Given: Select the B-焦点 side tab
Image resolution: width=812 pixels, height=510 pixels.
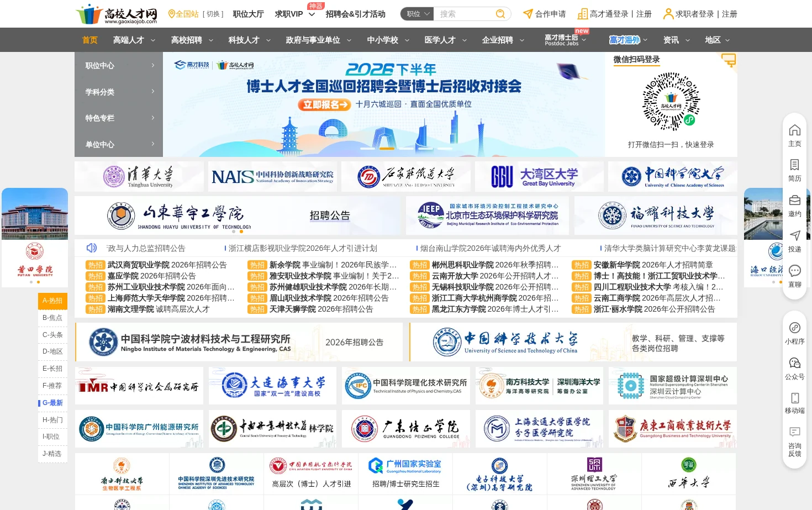Looking at the screenshot, I should (52, 318).
